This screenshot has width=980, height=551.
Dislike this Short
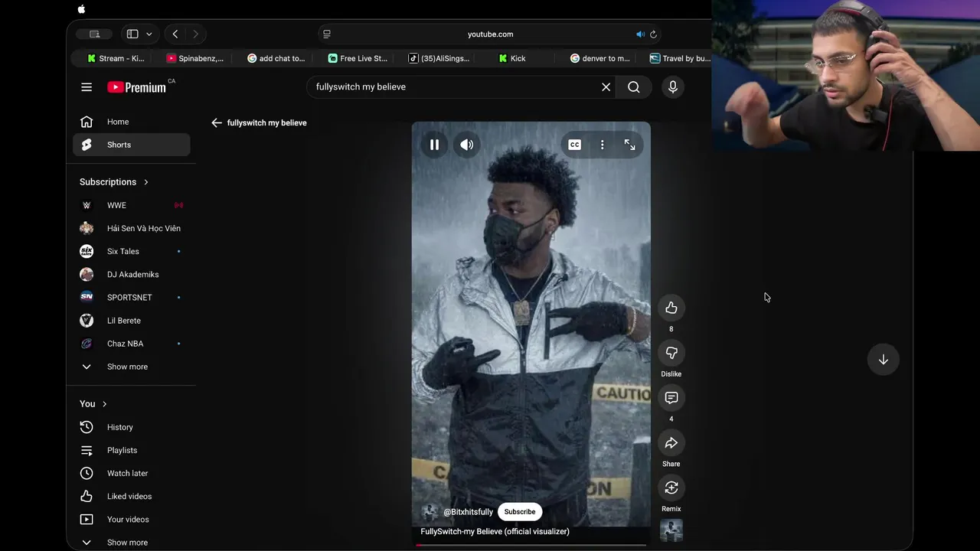(x=671, y=353)
